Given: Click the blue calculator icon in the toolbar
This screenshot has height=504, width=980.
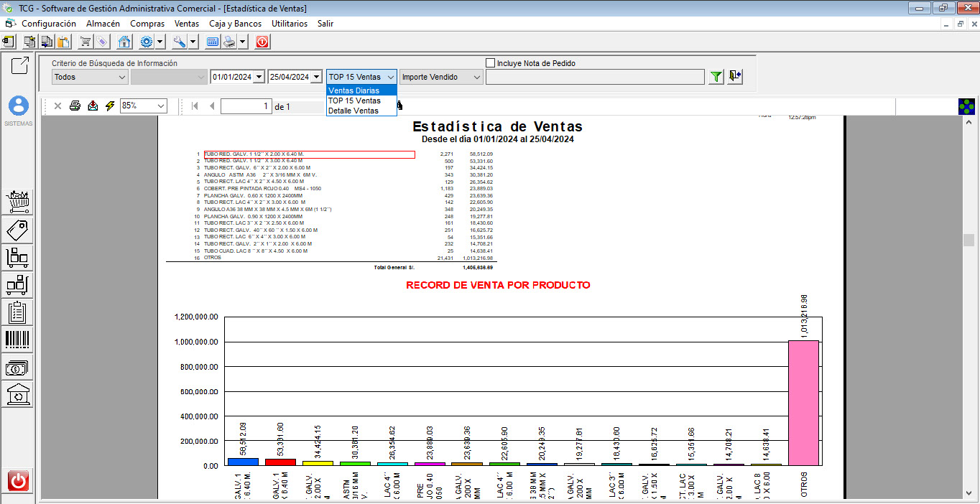Looking at the screenshot, I should pyautogui.click(x=213, y=42).
